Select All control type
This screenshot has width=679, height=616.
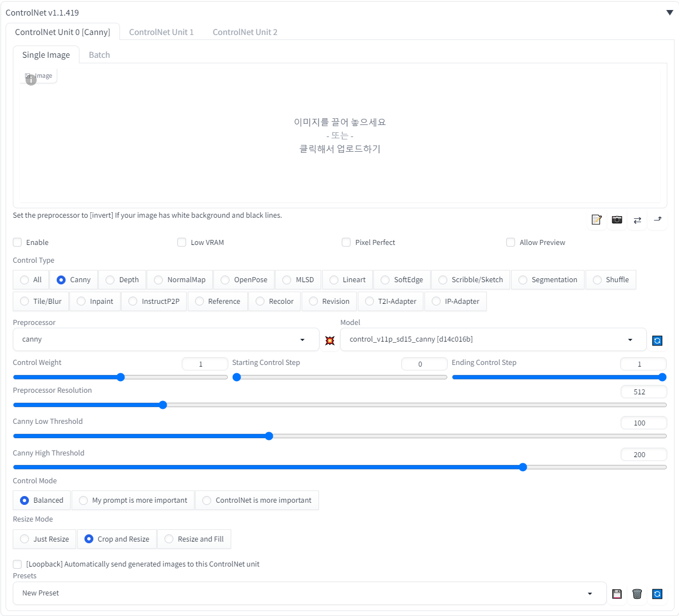click(31, 280)
